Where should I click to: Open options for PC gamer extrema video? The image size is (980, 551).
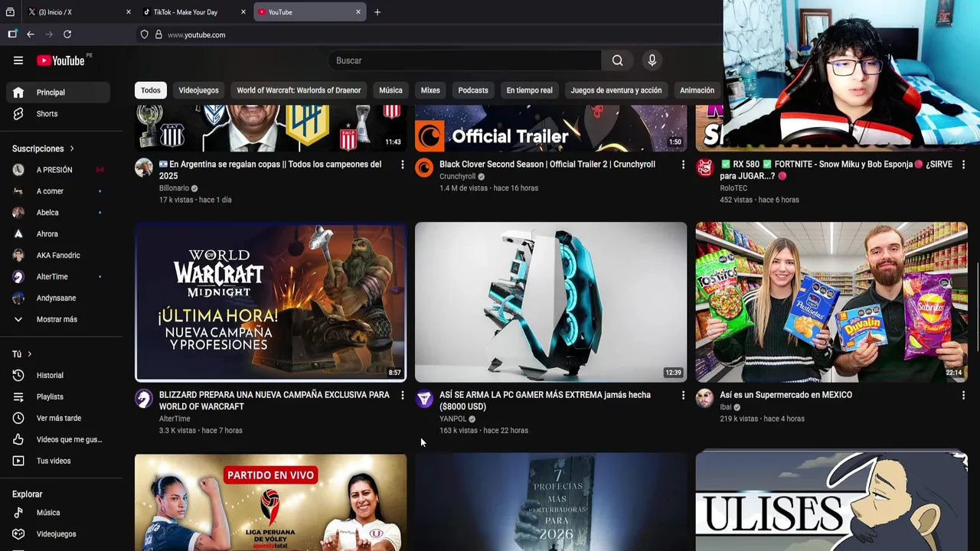683,395
